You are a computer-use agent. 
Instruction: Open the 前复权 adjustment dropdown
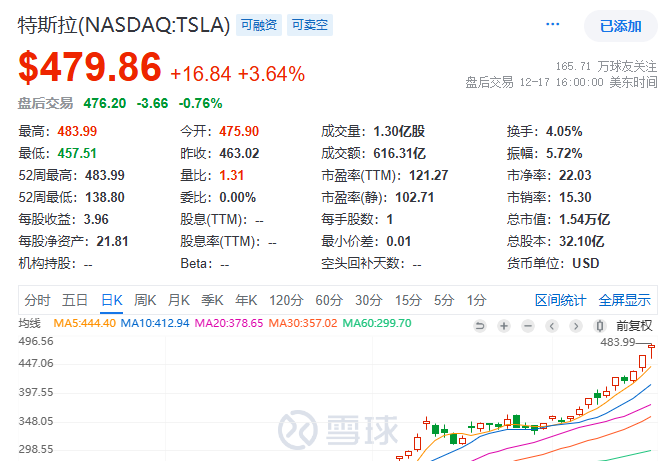tap(634, 326)
